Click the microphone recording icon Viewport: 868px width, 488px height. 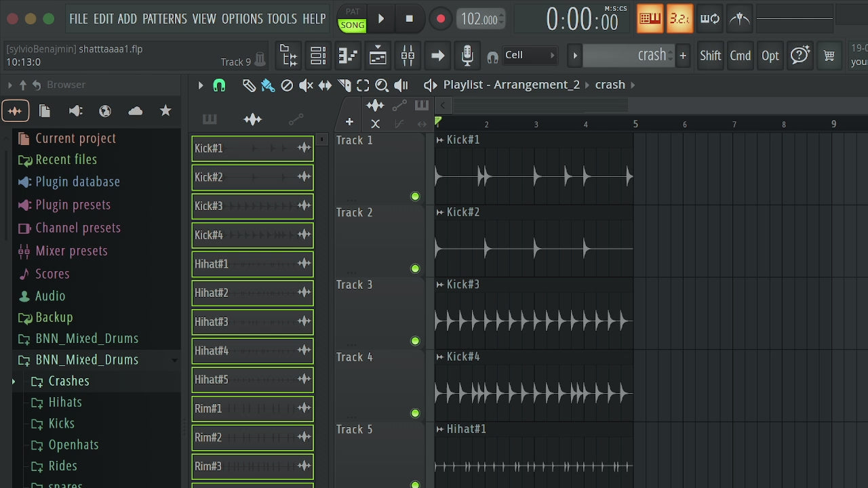point(467,56)
